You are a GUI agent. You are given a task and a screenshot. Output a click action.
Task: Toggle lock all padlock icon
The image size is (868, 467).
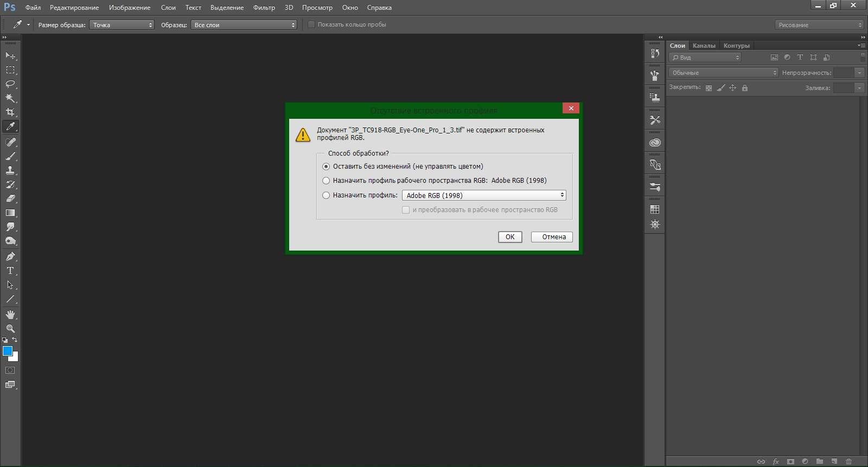tap(745, 88)
